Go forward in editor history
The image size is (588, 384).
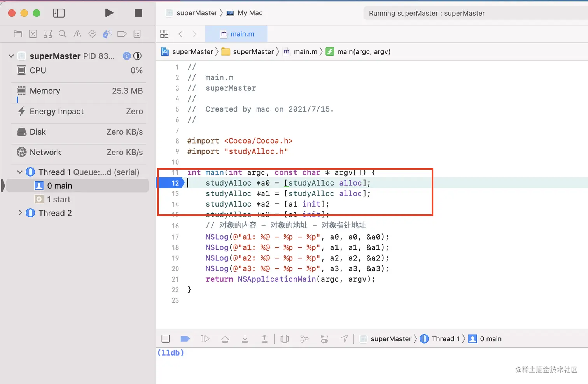click(x=194, y=34)
